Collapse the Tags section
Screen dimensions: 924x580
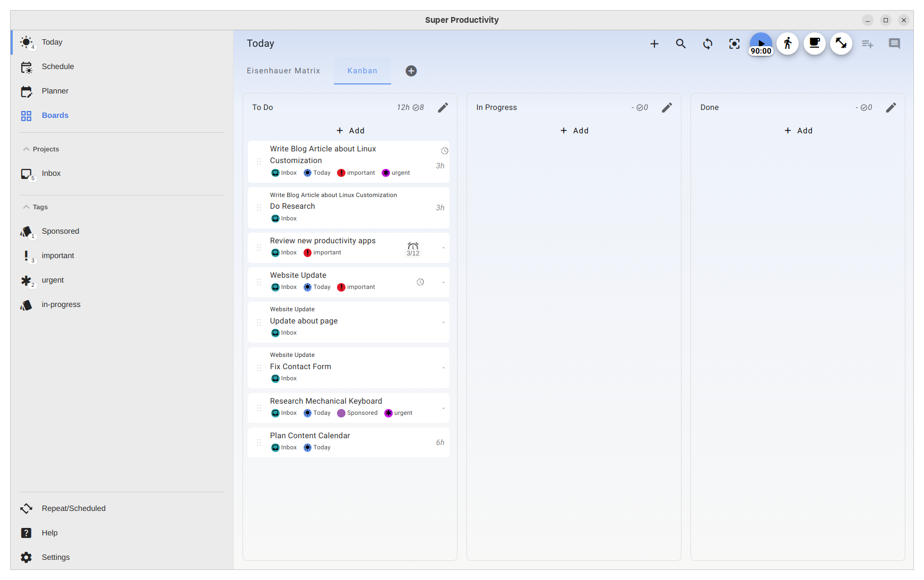pyautogui.click(x=35, y=207)
